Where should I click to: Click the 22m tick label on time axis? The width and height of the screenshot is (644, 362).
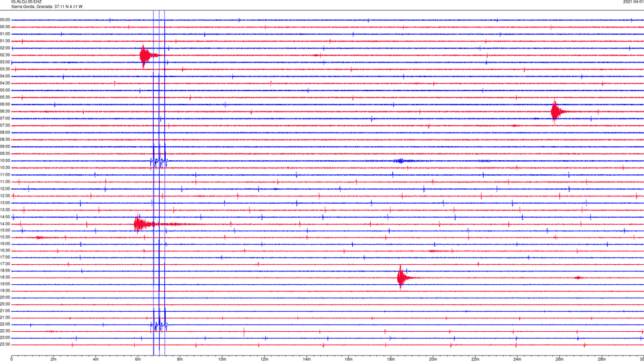coord(475,359)
